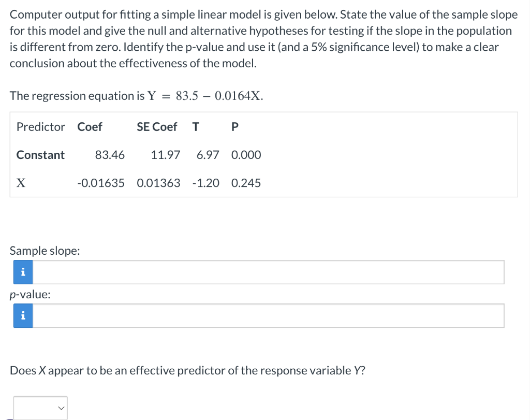Click the blue 'i' badge under Sample slope label

coord(22,272)
